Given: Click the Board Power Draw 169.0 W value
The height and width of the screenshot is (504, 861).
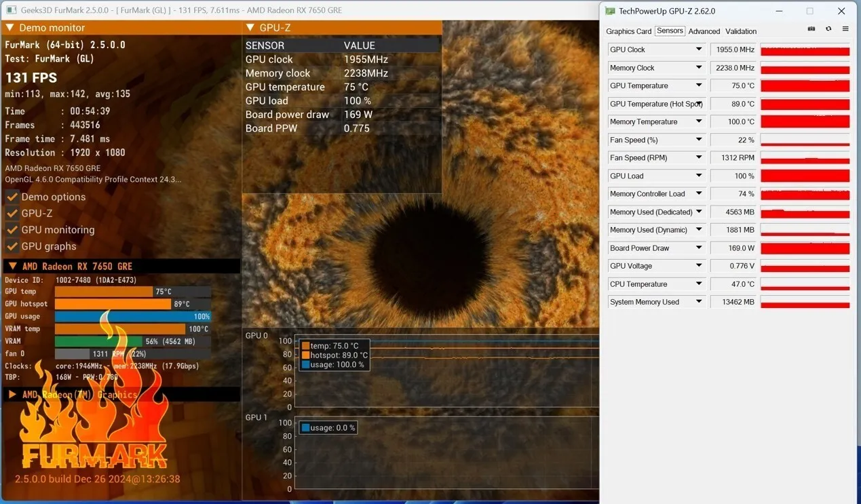Looking at the screenshot, I should (x=733, y=248).
